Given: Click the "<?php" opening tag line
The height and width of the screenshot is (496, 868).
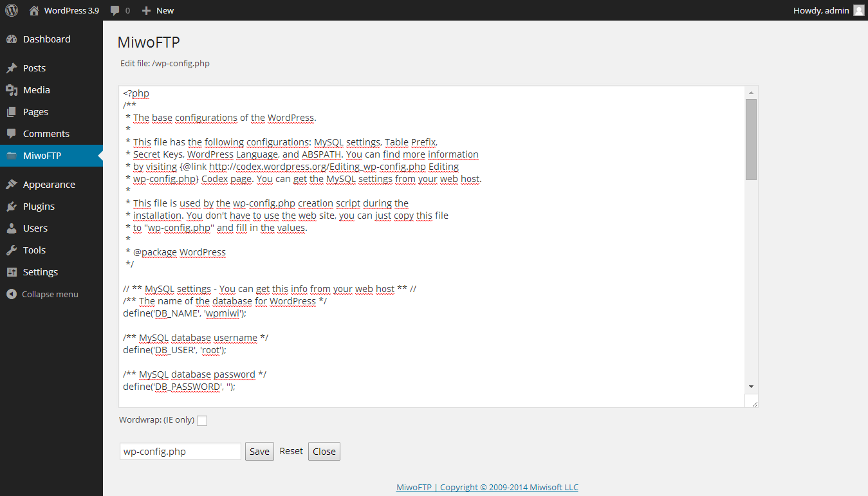Looking at the screenshot, I should tap(136, 93).
